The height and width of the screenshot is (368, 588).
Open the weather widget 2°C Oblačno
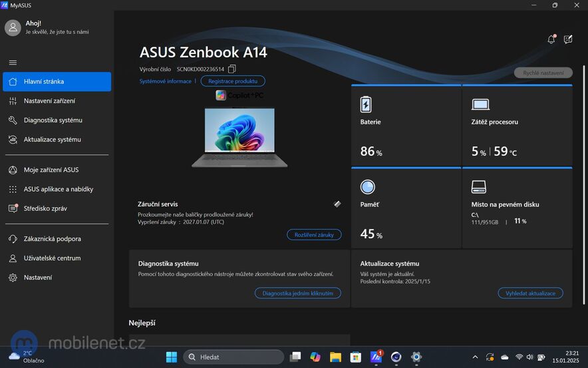(26, 357)
